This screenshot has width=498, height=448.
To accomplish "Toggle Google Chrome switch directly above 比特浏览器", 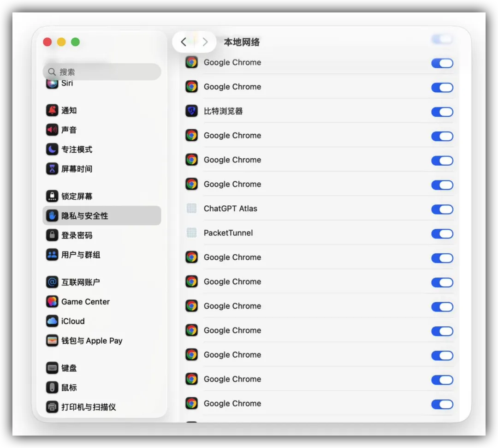I will 442,87.
